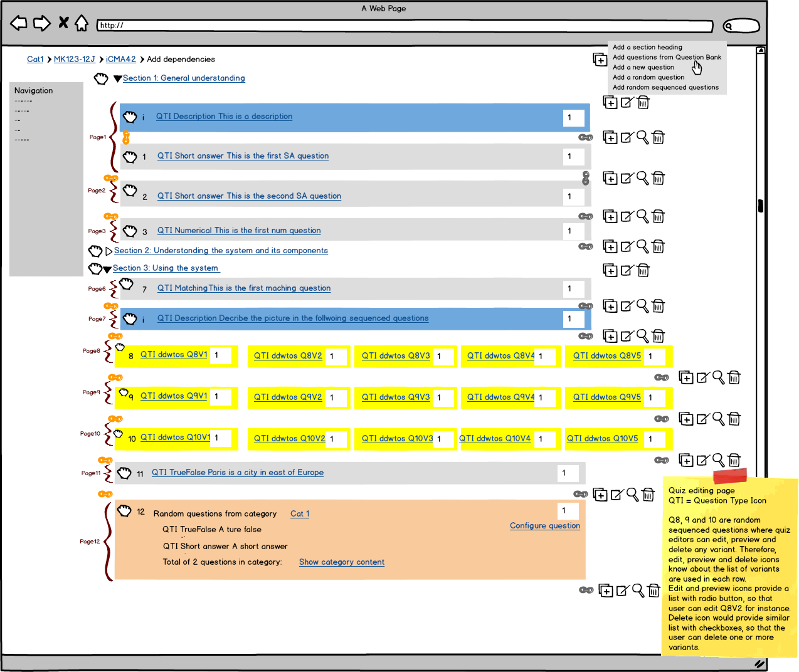Stop loading with the X icon
The image size is (799, 672).
click(x=63, y=23)
